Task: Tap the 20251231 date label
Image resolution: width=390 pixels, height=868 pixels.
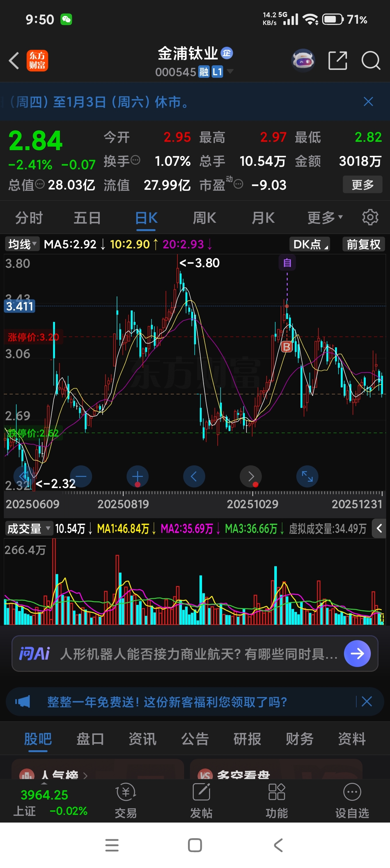Action: pyautogui.click(x=357, y=504)
